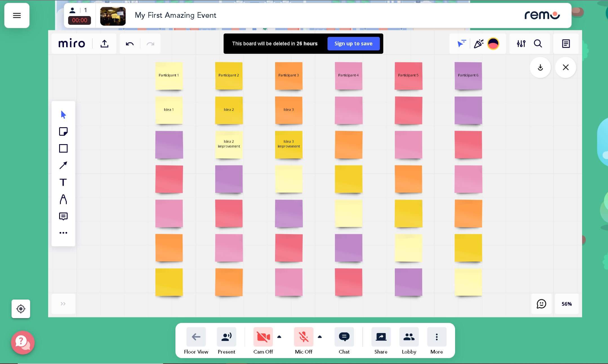
Task: Expand microphone options caret
Action: pos(320,337)
